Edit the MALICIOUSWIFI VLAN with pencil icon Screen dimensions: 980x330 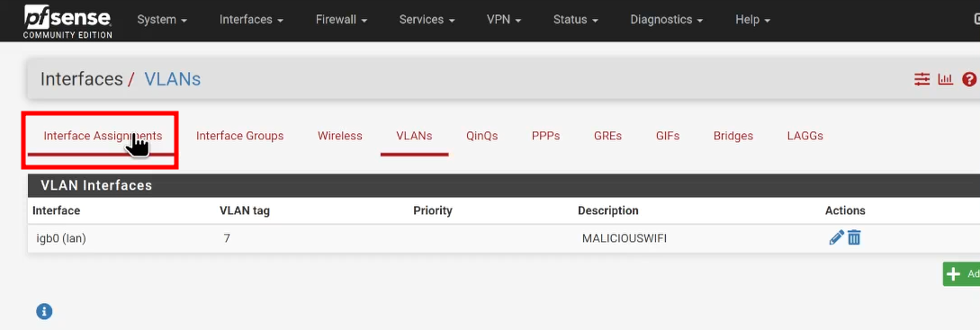(836, 237)
